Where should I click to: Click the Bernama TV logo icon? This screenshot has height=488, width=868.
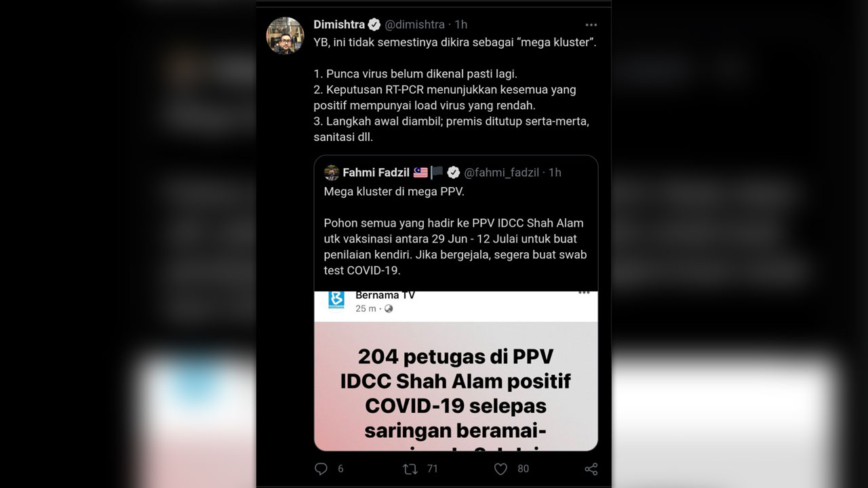click(x=336, y=299)
